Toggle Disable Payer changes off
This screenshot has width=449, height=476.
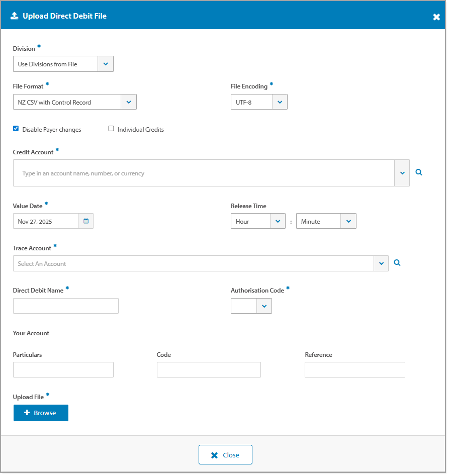[16, 128]
